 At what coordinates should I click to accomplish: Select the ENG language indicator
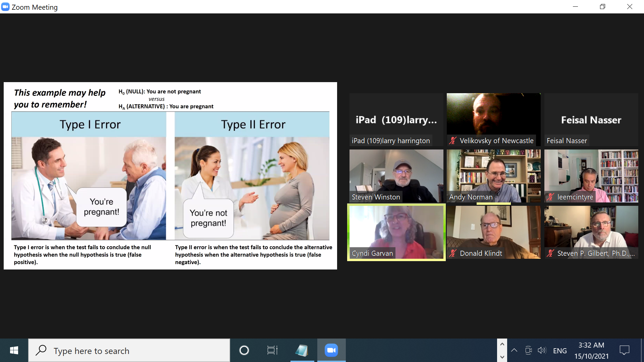[560, 351]
